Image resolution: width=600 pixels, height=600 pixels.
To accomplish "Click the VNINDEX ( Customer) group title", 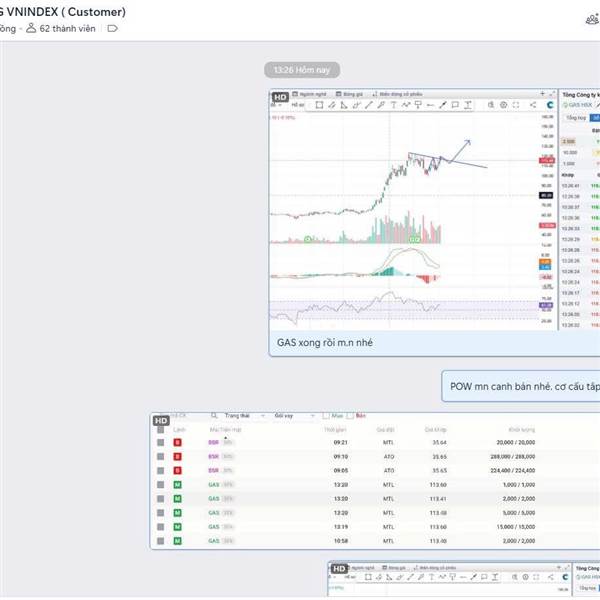I will pos(66,12).
